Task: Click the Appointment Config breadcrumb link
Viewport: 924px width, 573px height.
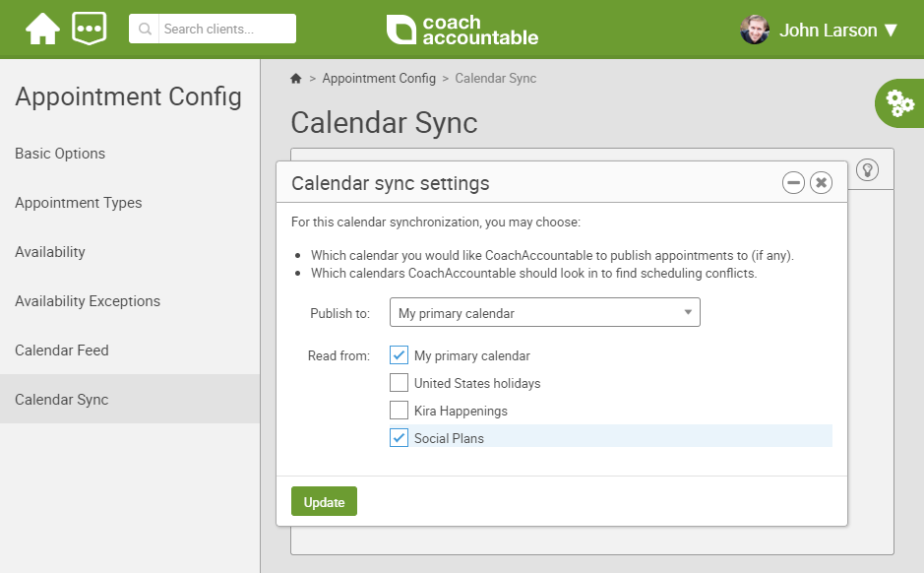Action: coord(379,79)
